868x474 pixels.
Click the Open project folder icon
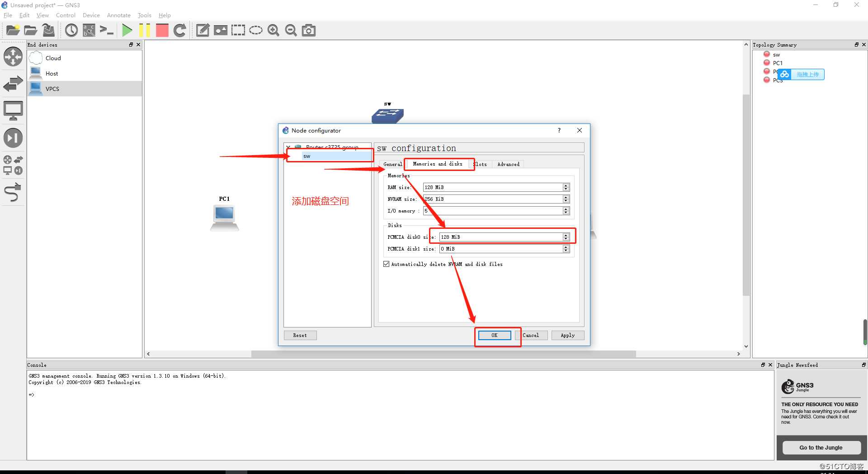pyautogui.click(x=30, y=30)
